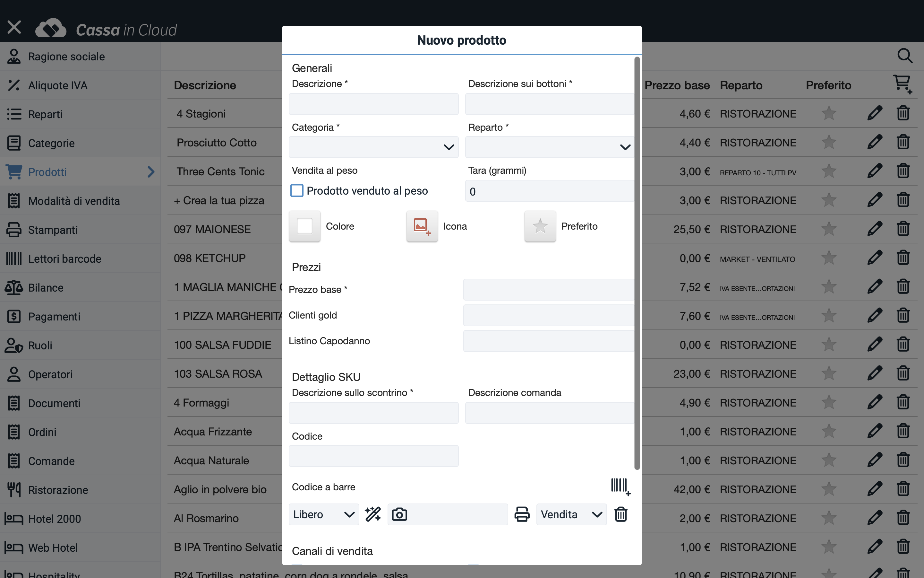924x578 pixels.
Task: Delete 4 Stagioni with trash icon
Action: pos(903,113)
